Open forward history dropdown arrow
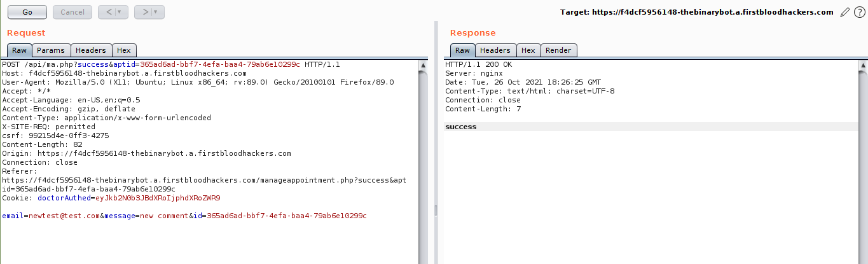The image size is (868, 264). tap(157, 12)
